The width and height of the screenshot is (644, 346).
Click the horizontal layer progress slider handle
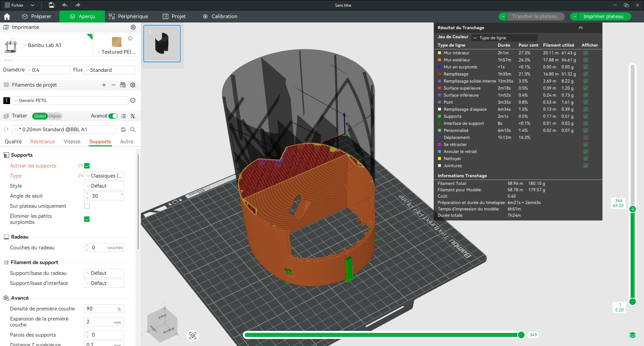521,335
